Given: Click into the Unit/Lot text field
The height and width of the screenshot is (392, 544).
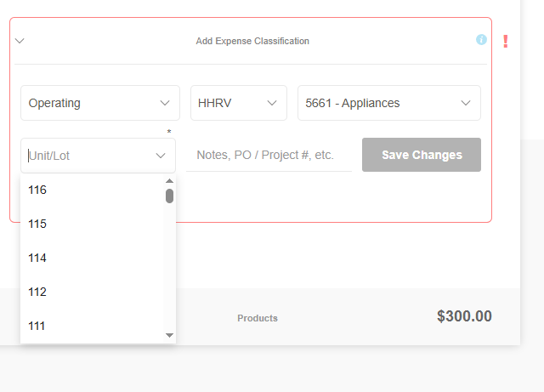Looking at the screenshot, I should (85, 156).
